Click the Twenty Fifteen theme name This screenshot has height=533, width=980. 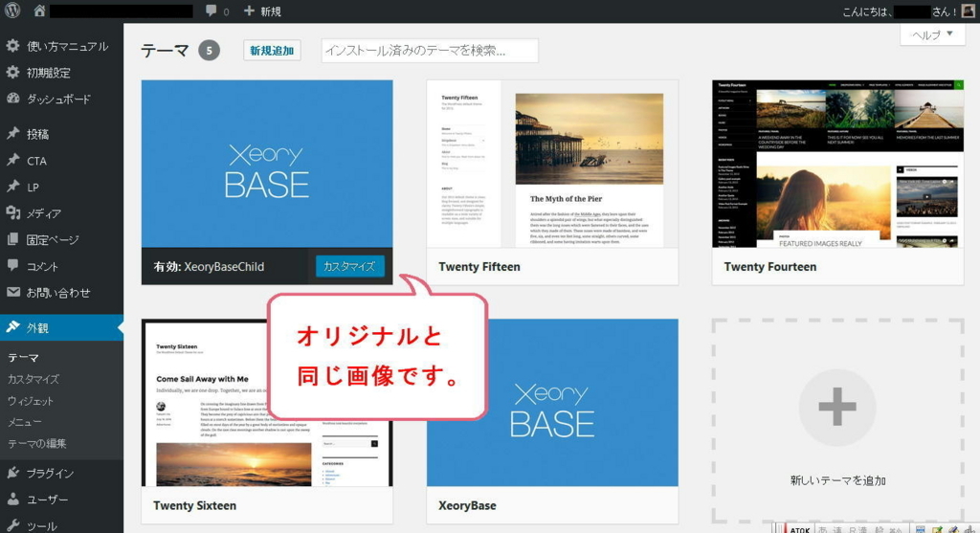[479, 267]
